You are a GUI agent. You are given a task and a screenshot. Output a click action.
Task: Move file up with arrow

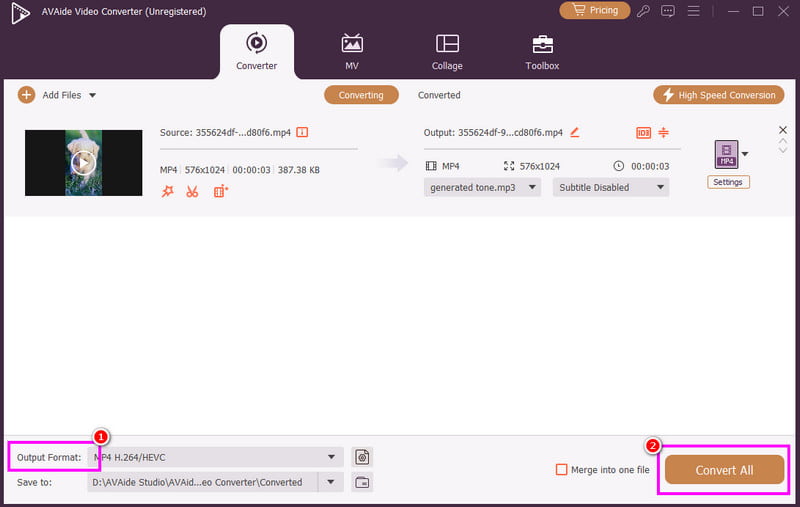point(783,141)
